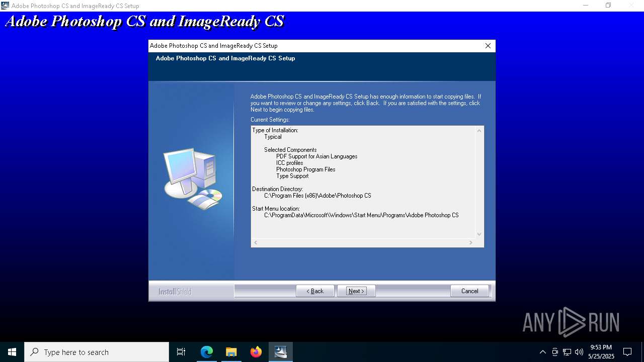Click the Next button to begin copying
644x362 pixels.
(x=356, y=291)
